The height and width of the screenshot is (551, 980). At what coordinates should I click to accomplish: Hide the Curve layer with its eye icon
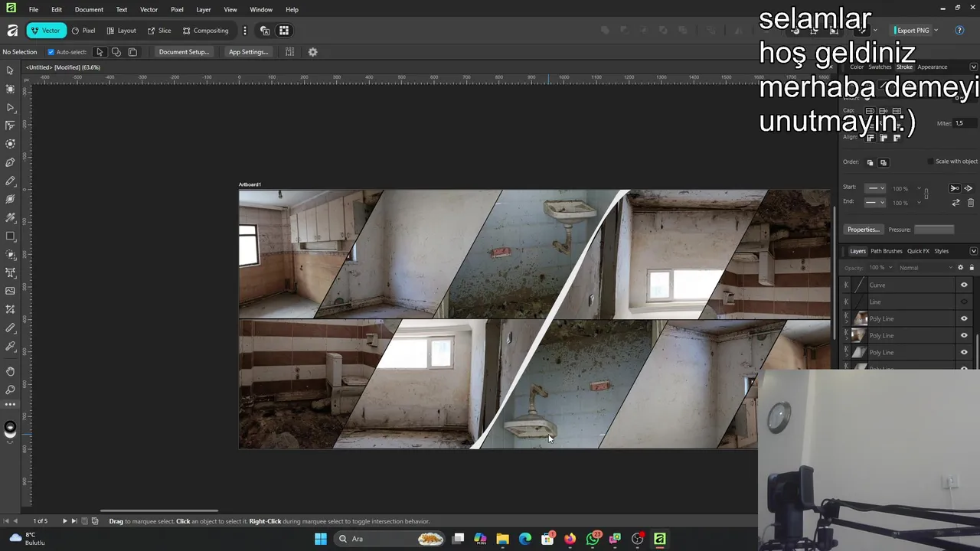(x=964, y=285)
